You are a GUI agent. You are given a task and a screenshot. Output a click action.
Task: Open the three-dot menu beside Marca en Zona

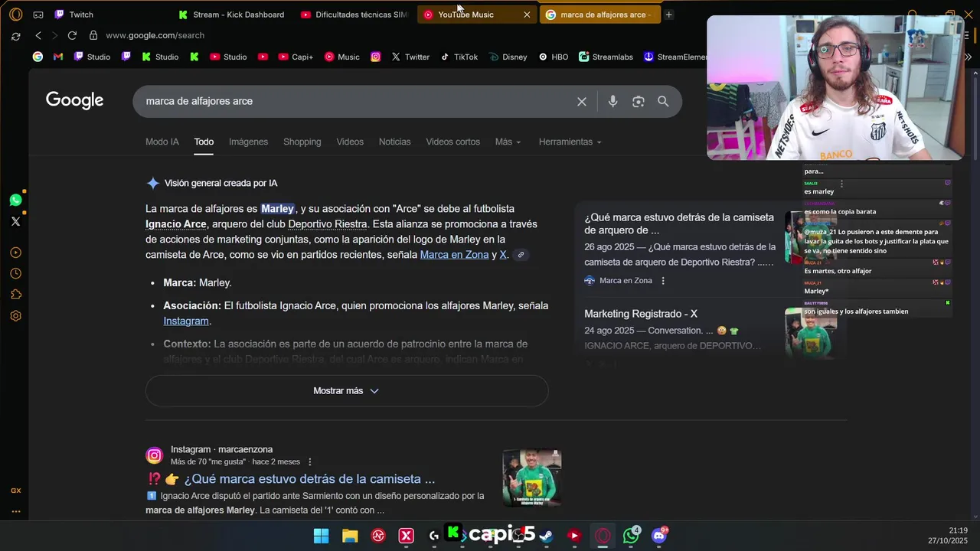click(663, 281)
